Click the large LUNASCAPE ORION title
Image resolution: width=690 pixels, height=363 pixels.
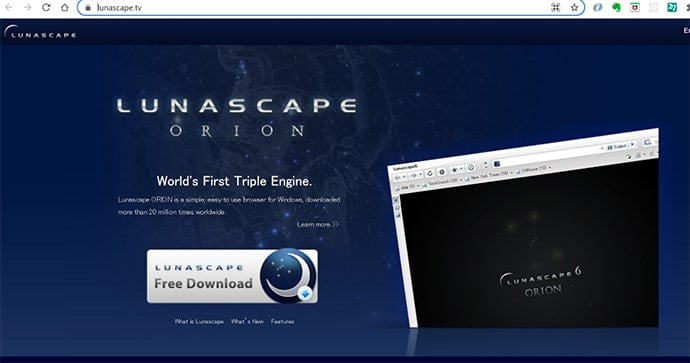click(x=237, y=117)
